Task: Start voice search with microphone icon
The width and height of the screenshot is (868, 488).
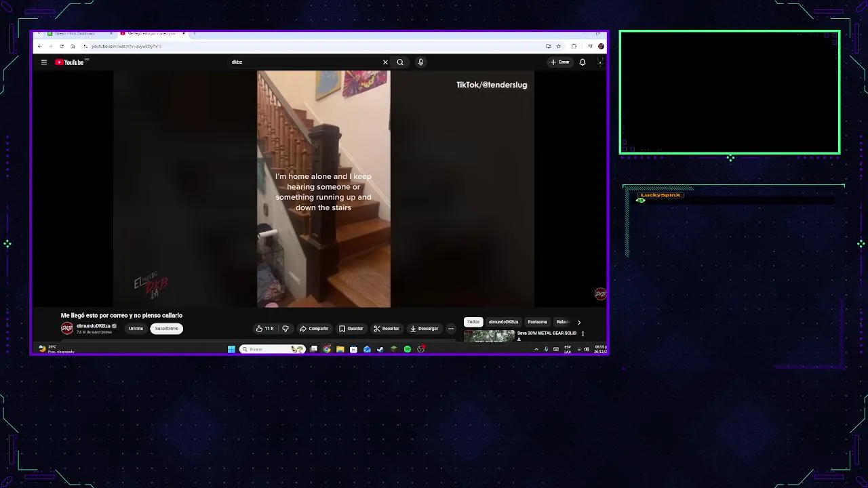Action: (420, 62)
